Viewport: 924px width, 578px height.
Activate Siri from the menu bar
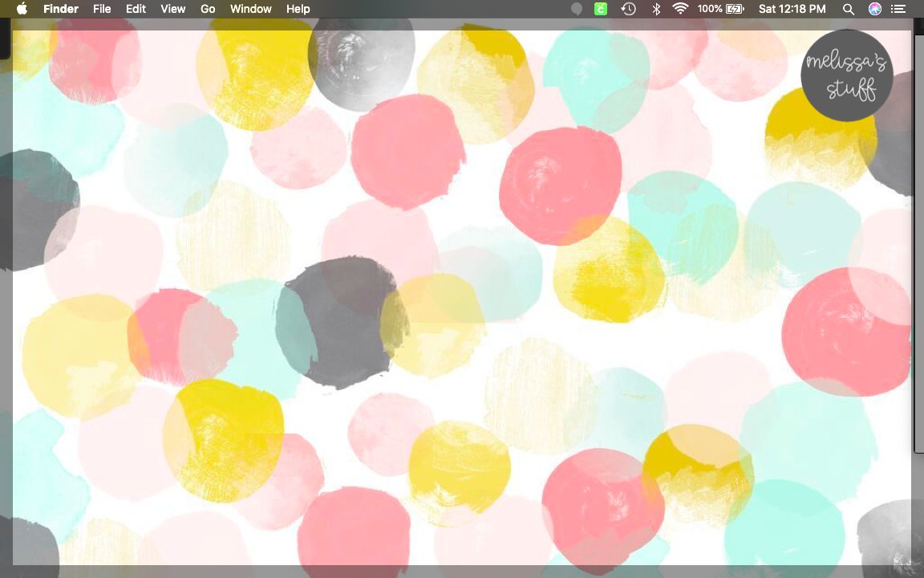click(875, 9)
